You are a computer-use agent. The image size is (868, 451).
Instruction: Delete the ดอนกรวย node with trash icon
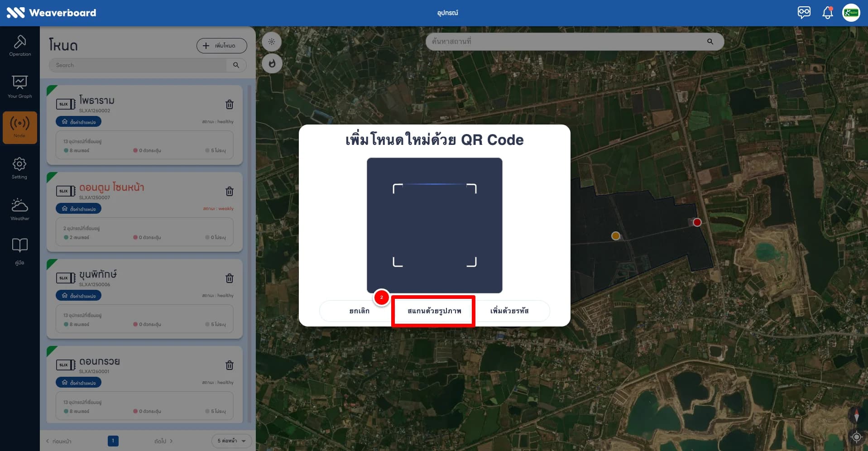[230, 365]
